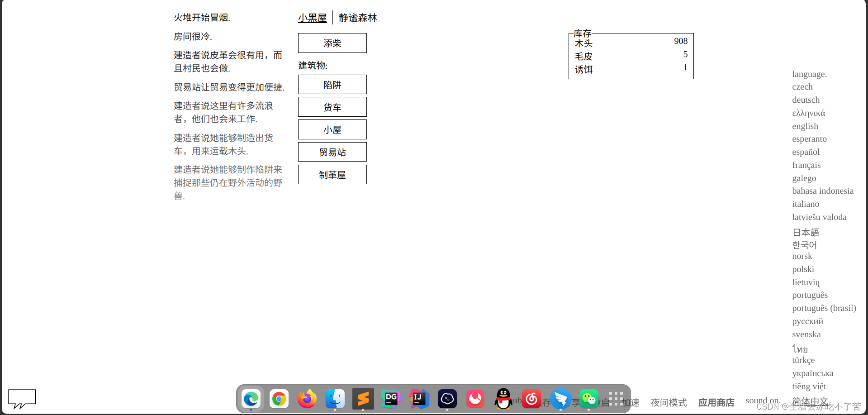Click the speech bubble icon at bottom left

[x=21, y=399]
